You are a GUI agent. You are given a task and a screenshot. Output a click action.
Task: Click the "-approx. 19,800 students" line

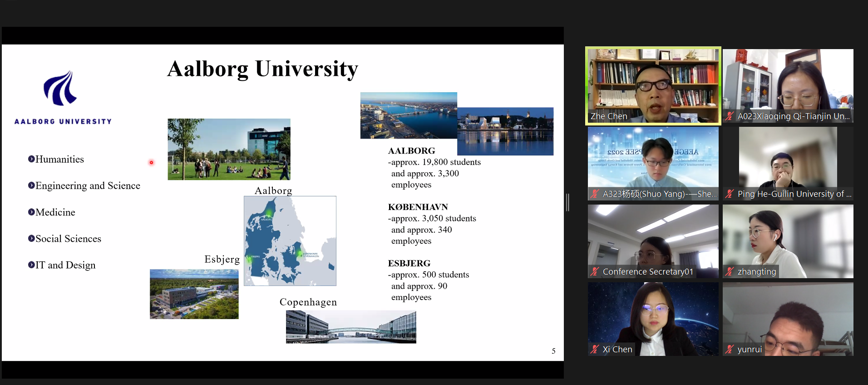point(434,162)
